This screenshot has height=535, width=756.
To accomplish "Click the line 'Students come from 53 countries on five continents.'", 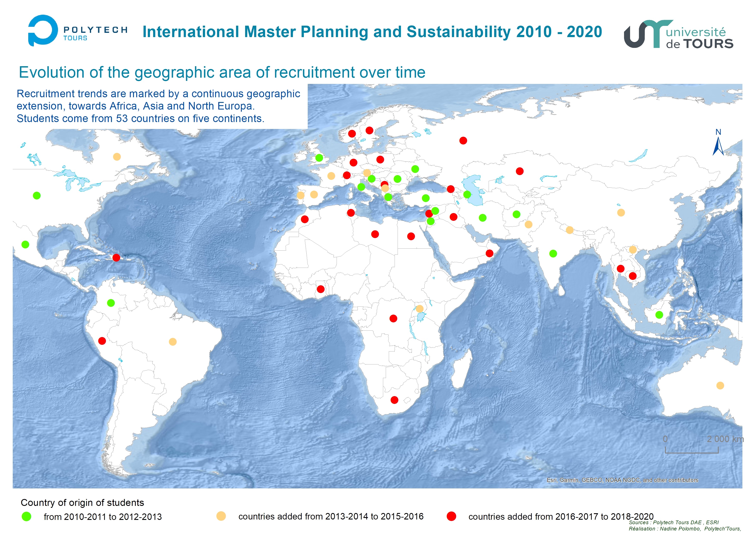I will (x=141, y=118).
